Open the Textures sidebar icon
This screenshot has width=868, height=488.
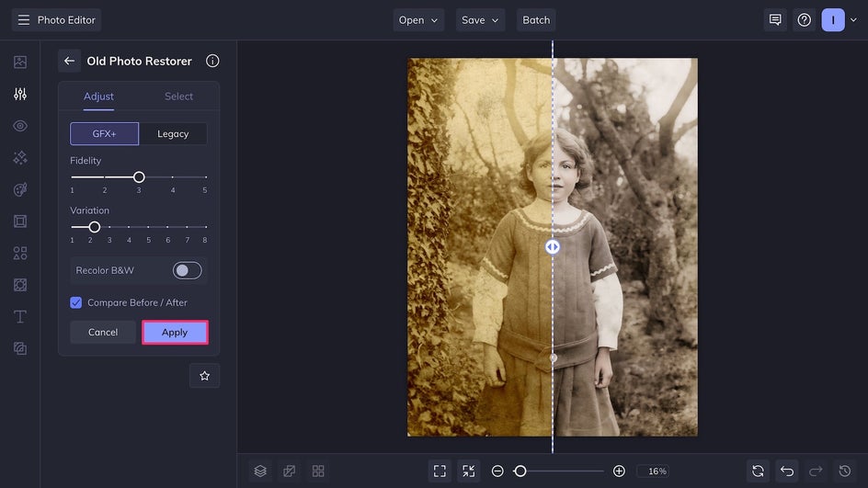(20, 348)
